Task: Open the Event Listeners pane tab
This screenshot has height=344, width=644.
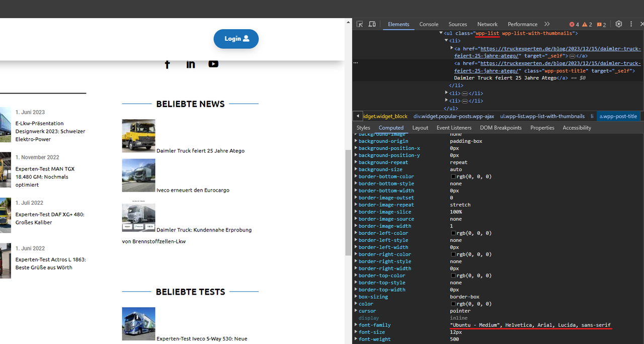Action: coord(454,128)
